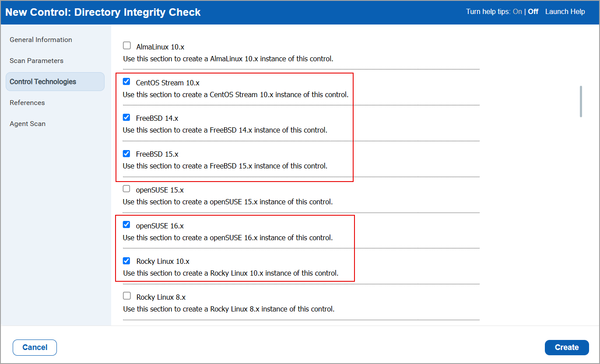Uncheck the FreeBSD 15.x checkbox
Viewport: 600px width, 364px height.
click(x=126, y=154)
